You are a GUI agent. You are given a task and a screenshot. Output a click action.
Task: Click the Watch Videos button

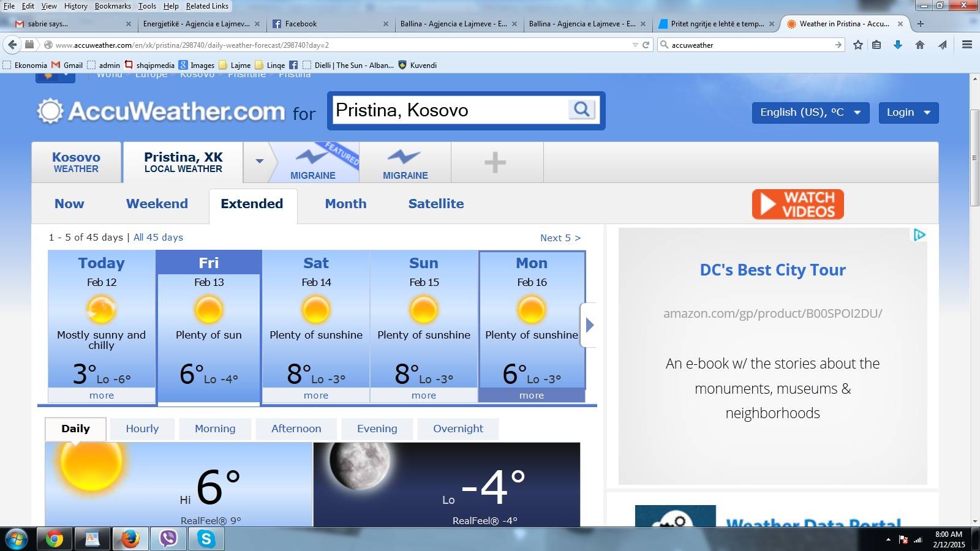[x=798, y=204]
